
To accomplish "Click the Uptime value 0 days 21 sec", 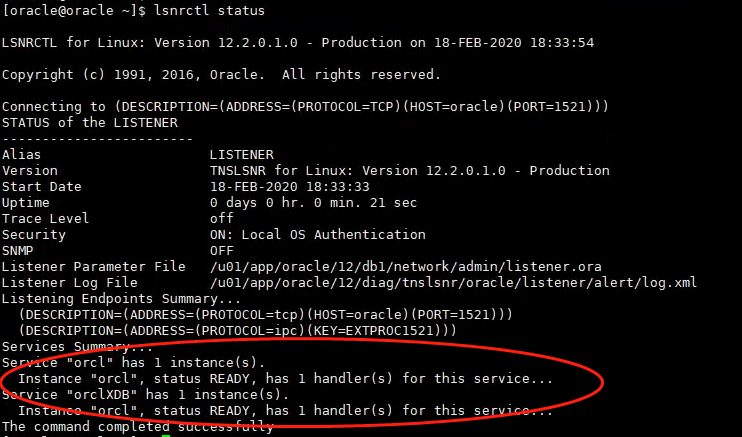I will pos(313,203).
